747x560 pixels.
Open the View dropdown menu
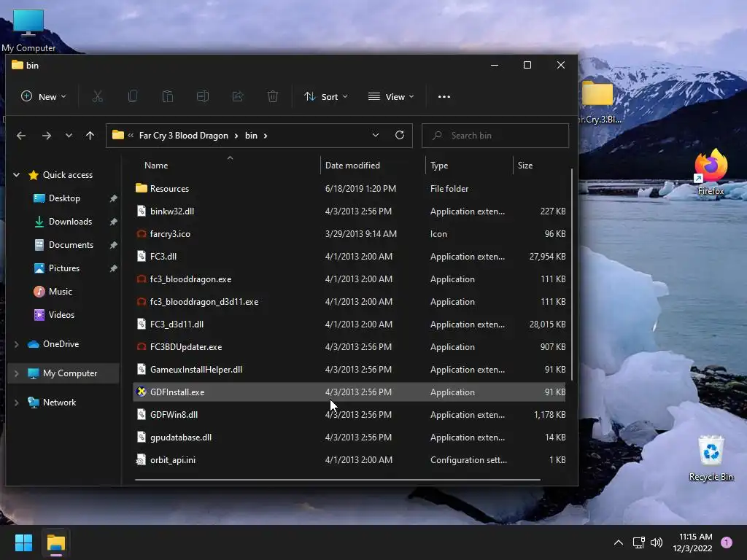pos(391,97)
